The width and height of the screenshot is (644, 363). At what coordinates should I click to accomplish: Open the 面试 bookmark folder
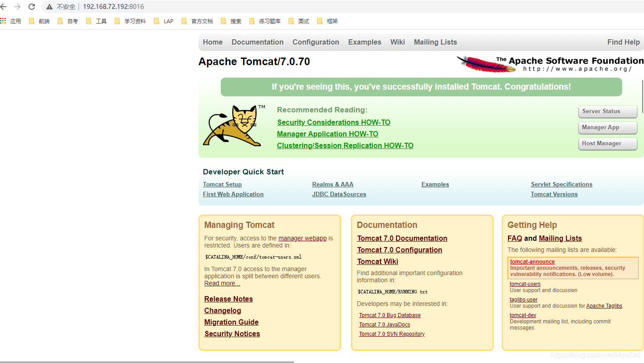299,21
